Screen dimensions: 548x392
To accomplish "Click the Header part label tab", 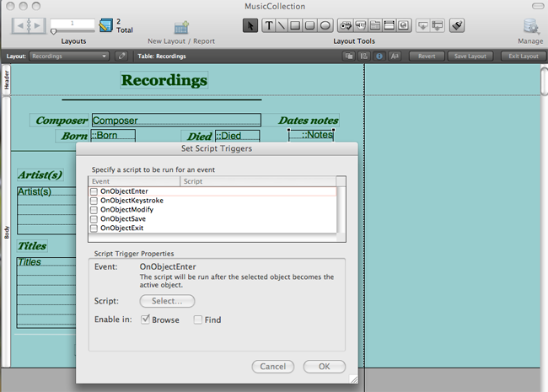I will [x=6, y=79].
